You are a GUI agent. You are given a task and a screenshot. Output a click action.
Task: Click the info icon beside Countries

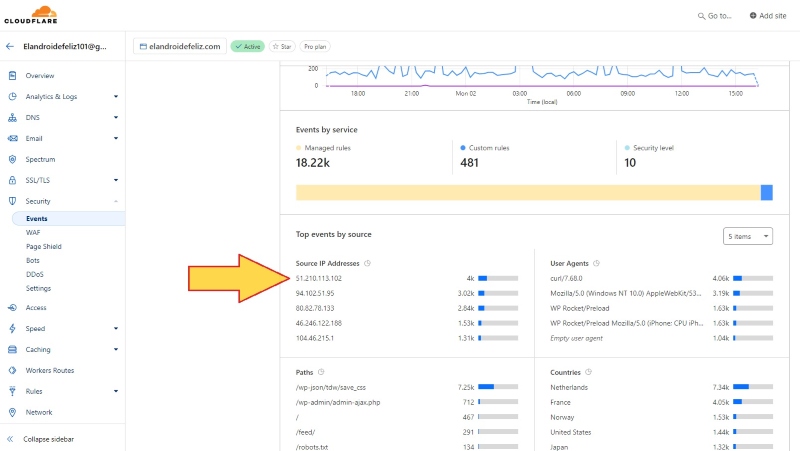(588, 372)
